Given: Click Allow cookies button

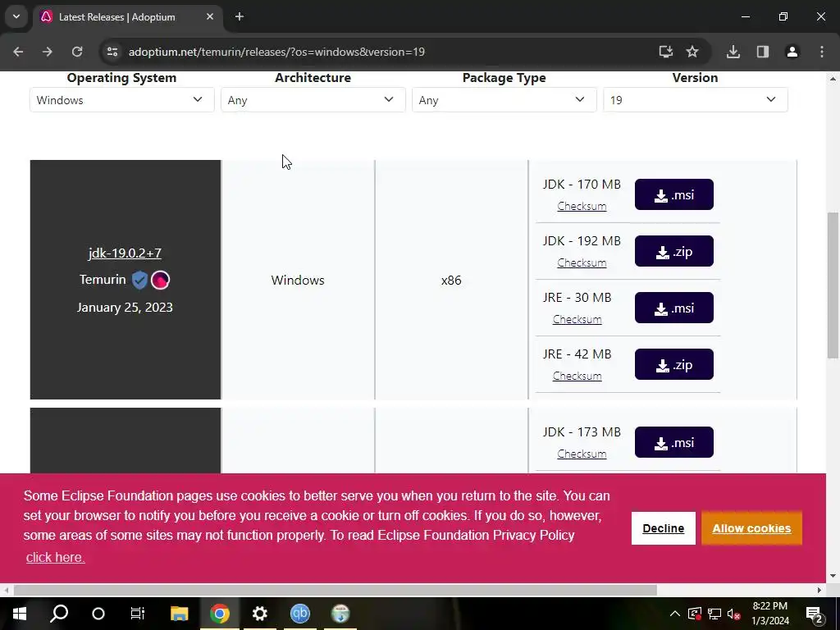Looking at the screenshot, I should tap(751, 528).
